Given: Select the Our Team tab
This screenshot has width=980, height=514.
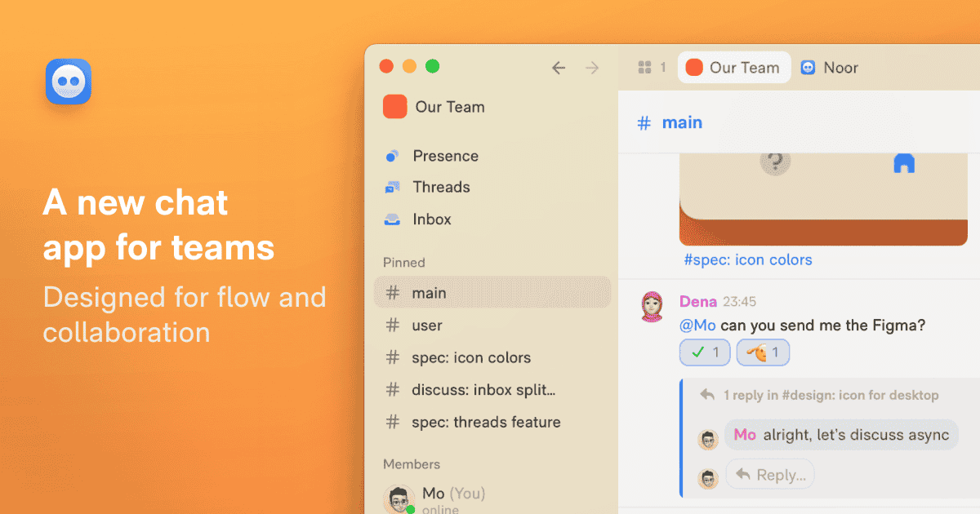Looking at the screenshot, I should 734,68.
